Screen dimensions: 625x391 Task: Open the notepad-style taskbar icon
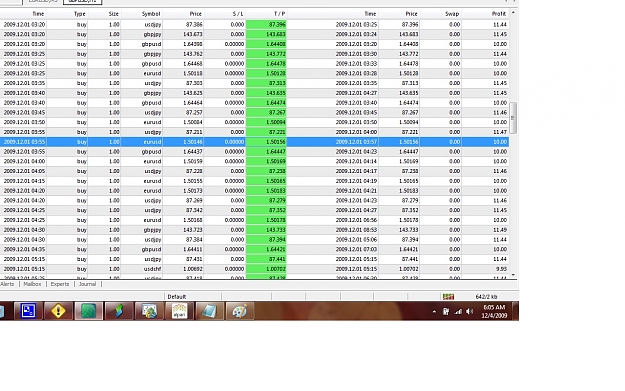point(209,311)
